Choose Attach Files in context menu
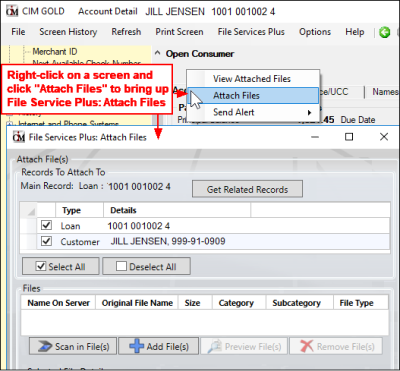This screenshot has width=400, height=371. tap(253, 96)
